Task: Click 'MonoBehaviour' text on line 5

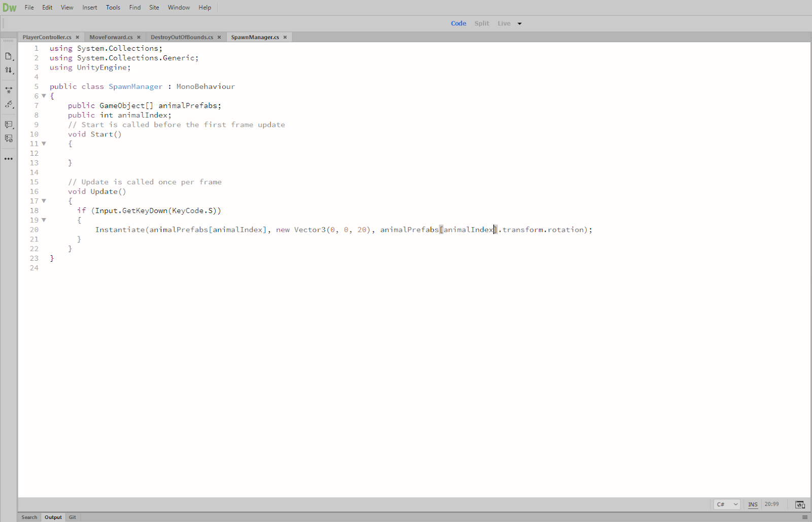Action: coord(206,87)
